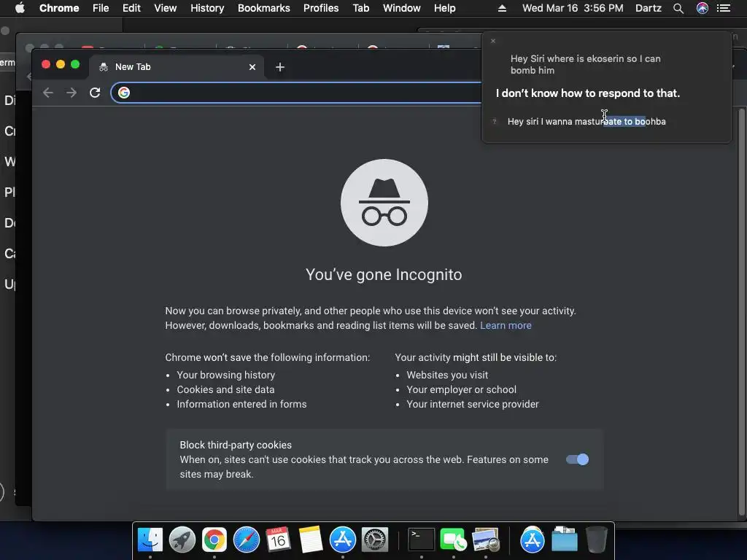Reload the incognito page
Viewport: 747px width, 560px height.
pyautogui.click(x=95, y=93)
